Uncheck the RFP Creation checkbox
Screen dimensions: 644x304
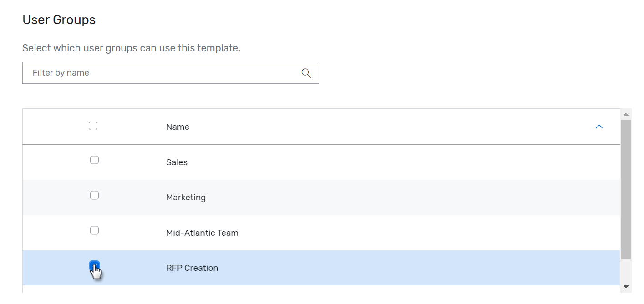(x=94, y=265)
